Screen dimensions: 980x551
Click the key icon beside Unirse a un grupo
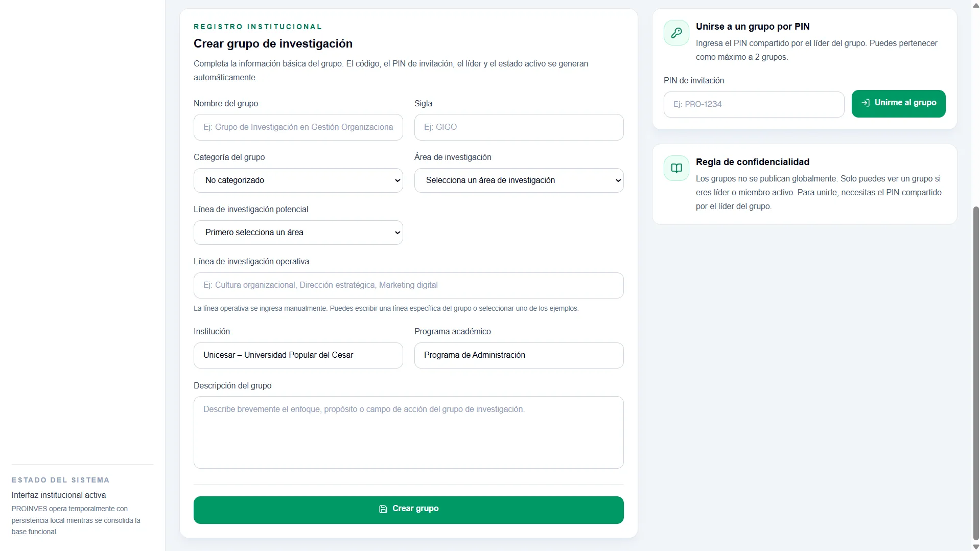tap(676, 33)
